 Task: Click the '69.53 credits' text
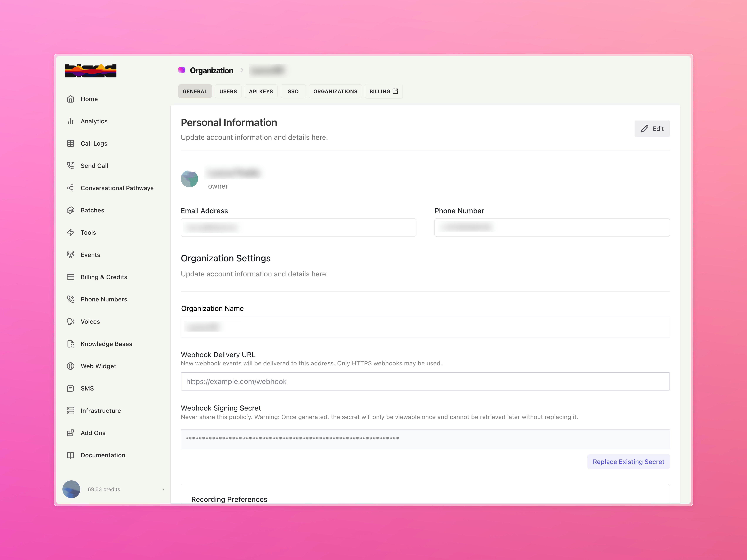[x=104, y=489]
